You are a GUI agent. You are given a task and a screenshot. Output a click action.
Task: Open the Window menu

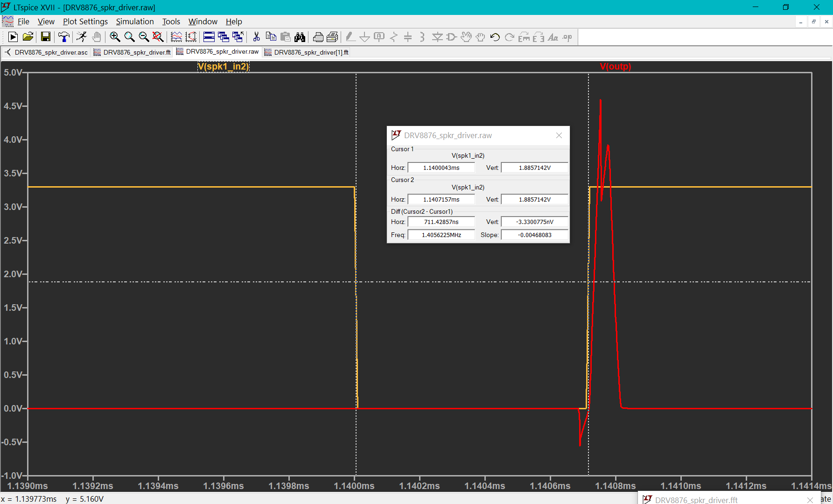[x=203, y=21]
